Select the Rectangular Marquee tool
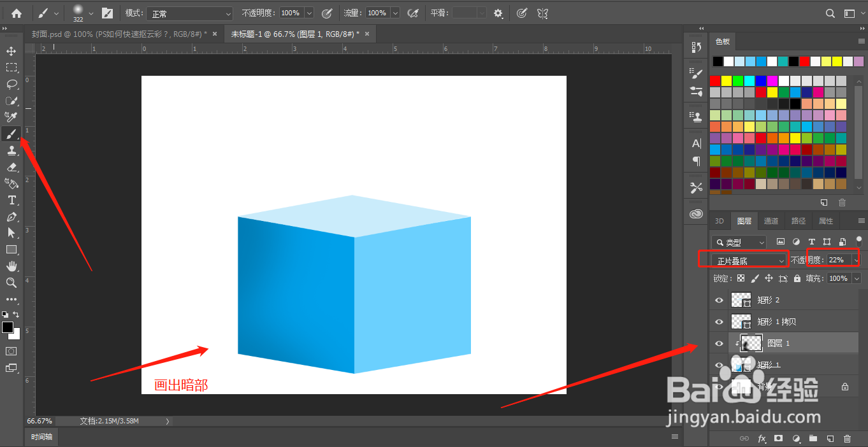The height and width of the screenshot is (447, 868). pos(11,67)
